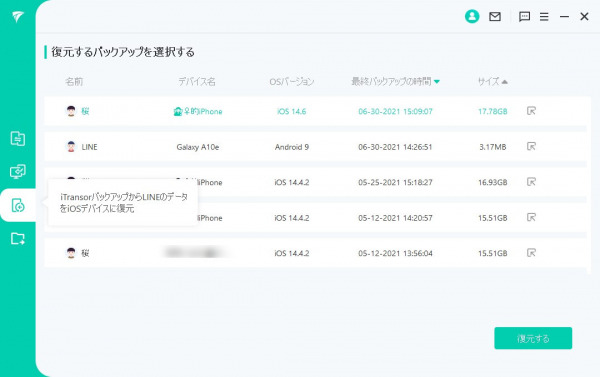Click the 名前 column header
The width and height of the screenshot is (600, 377).
(x=74, y=82)
